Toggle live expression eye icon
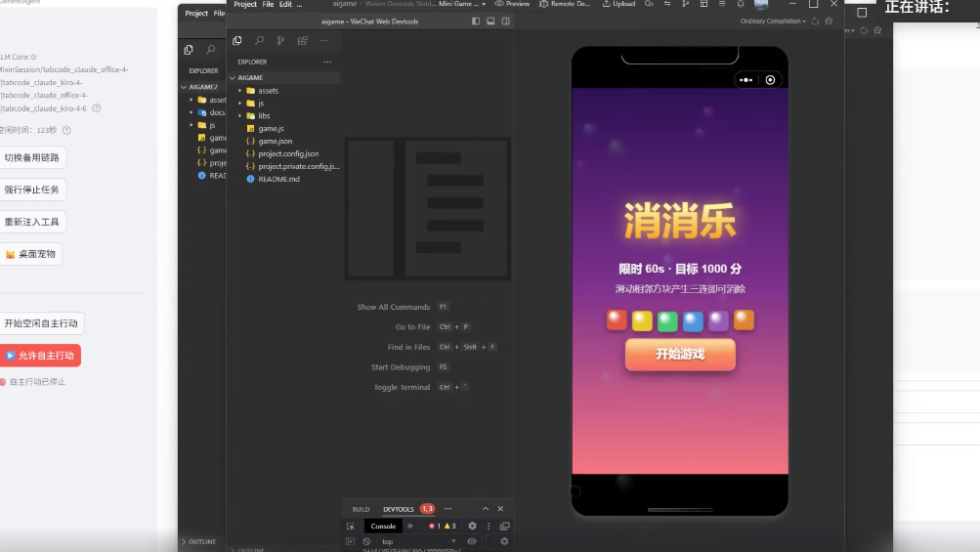Image resolution: width=980 pixels, height=552 pixels. (x=472, y=541)
